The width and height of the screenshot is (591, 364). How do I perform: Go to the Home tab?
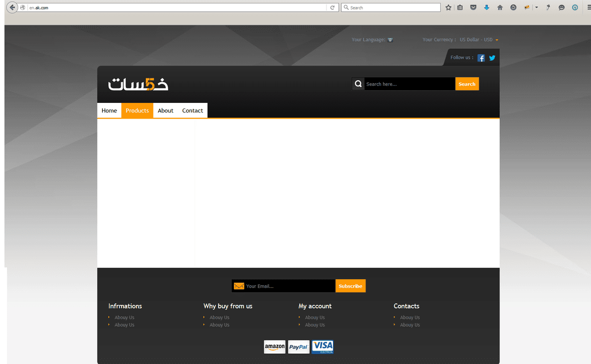(x=109, y=110)
